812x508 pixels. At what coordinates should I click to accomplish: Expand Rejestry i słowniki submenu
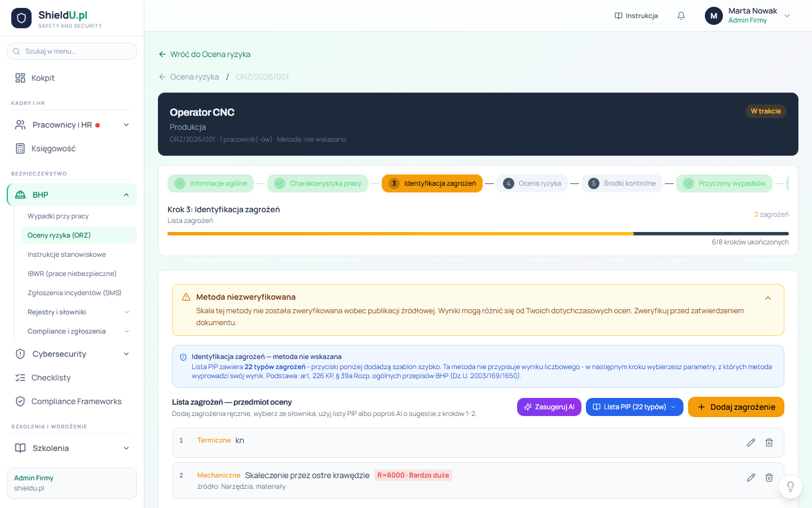[78, 312]
